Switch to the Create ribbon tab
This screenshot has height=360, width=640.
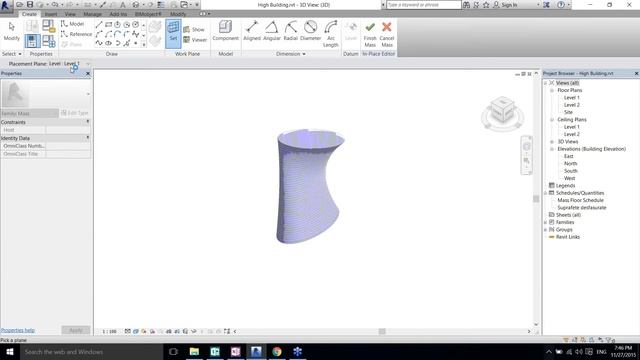tap(29, 14)
